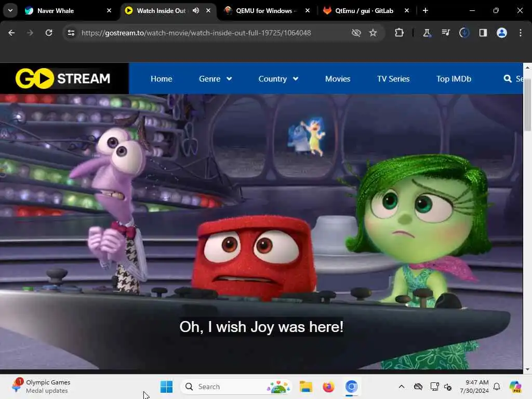Open clock showing 9:47 AM
The height and width of the screenshot is (399, 532).
click(474, 387)
